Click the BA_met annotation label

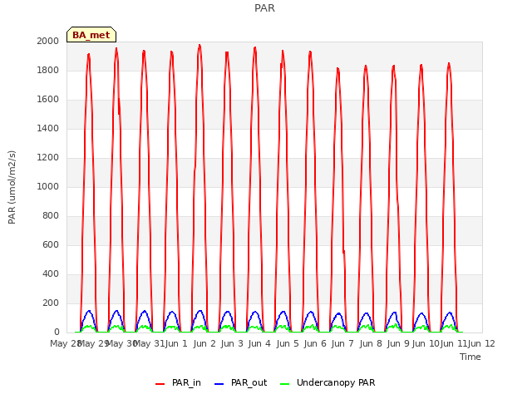coord(91,35)
